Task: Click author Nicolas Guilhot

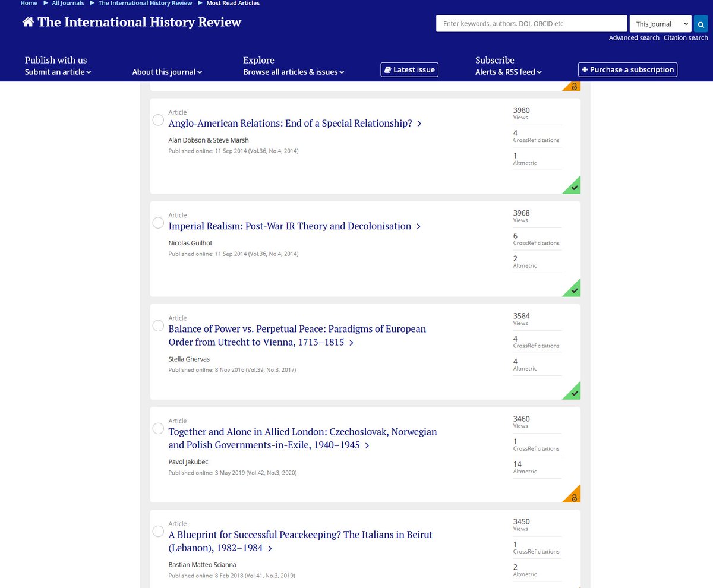Action: pos(190,243)
